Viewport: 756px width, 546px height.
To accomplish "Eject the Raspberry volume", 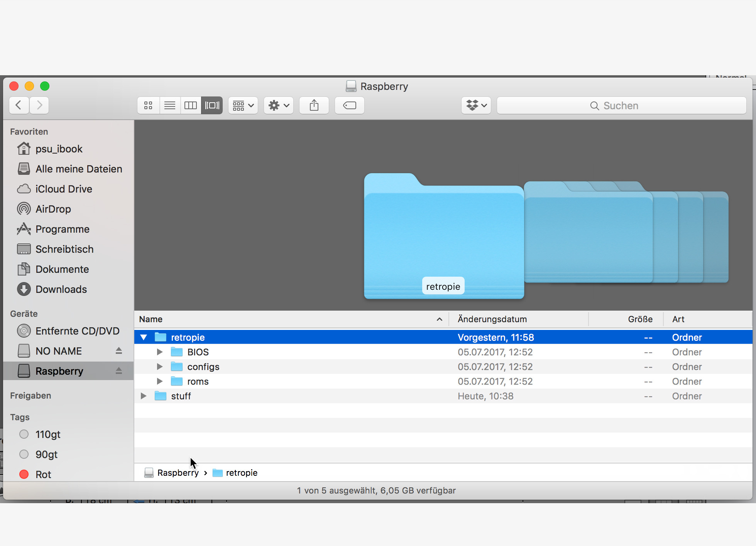I will (119, 371).
